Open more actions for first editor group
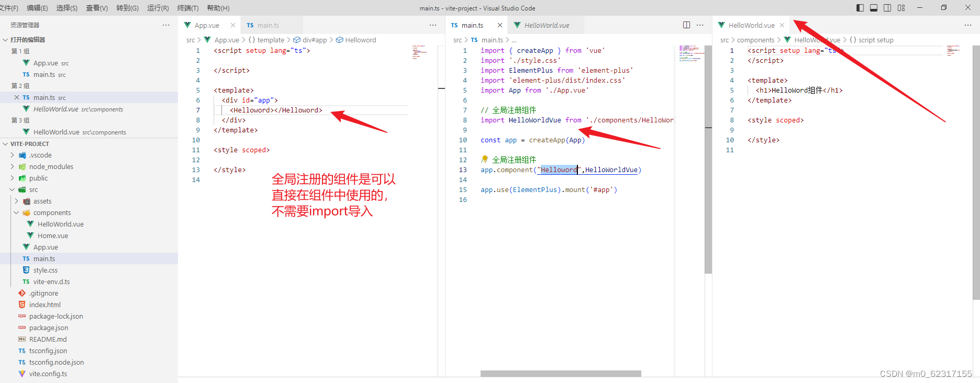 tap(433, 25)
